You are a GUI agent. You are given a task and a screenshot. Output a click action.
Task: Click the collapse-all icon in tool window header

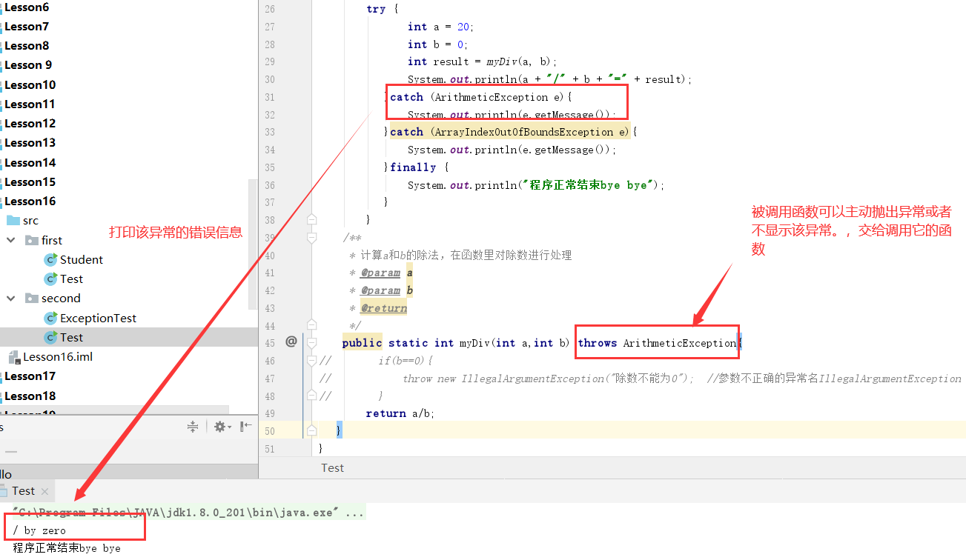tap(193, 427)
